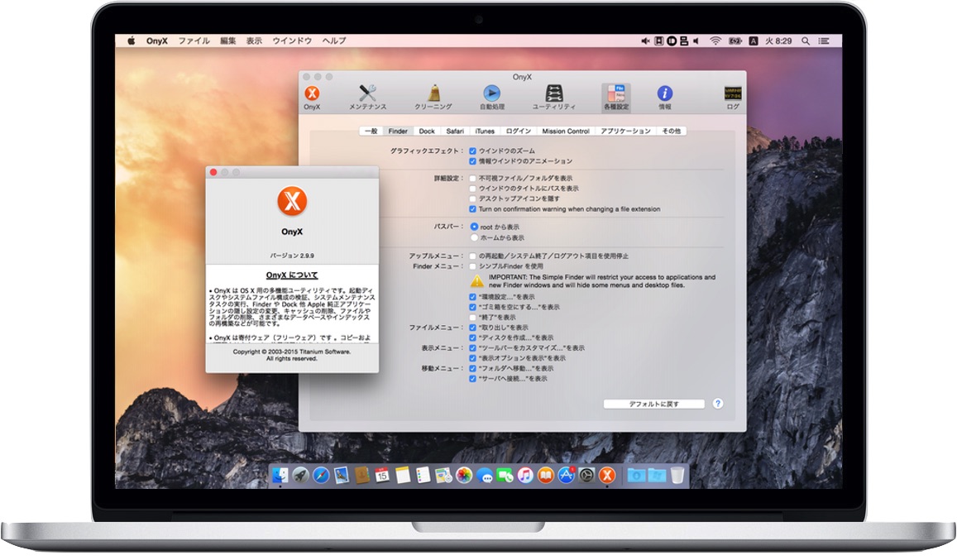Open the 自動処理 automation toolbar icon

click(x=492, y=97)
